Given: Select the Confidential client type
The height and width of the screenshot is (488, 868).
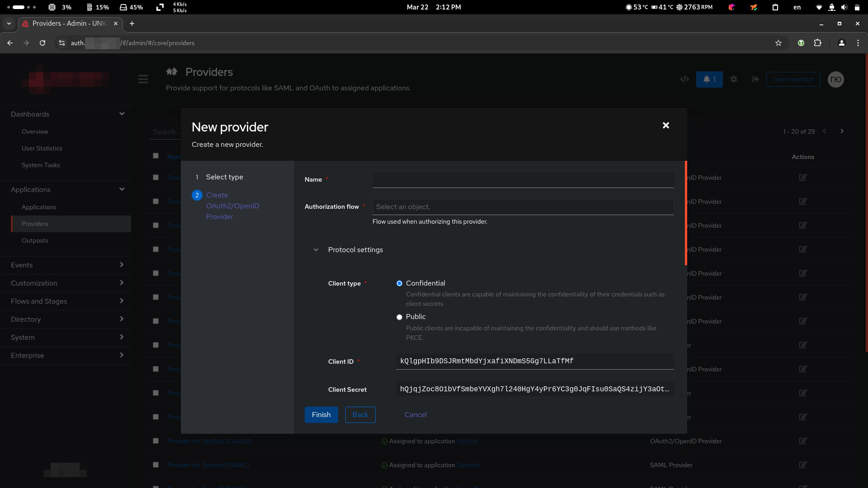Looking at the screenshot, I should [399, 284].
